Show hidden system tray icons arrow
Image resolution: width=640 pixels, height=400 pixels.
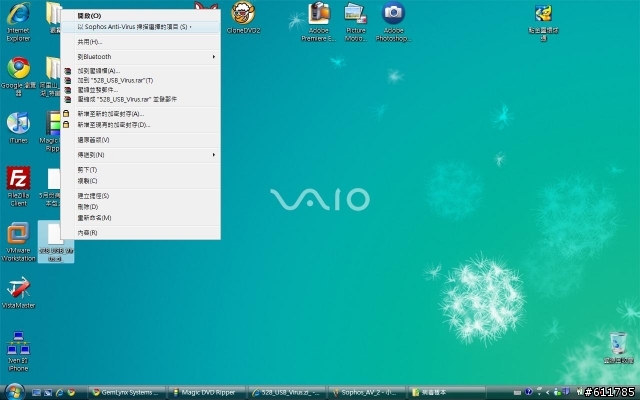point(547,393)
